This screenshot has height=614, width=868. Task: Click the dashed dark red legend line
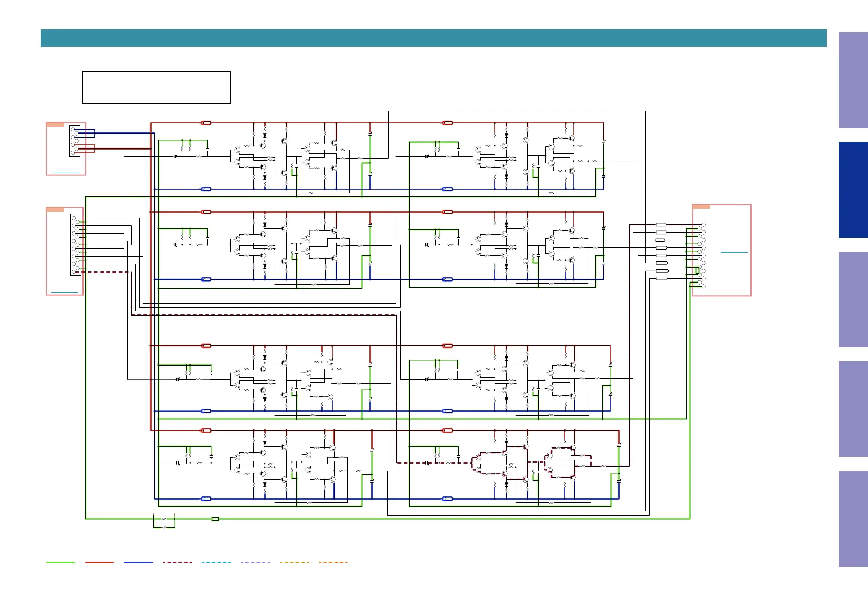(177, 562)
